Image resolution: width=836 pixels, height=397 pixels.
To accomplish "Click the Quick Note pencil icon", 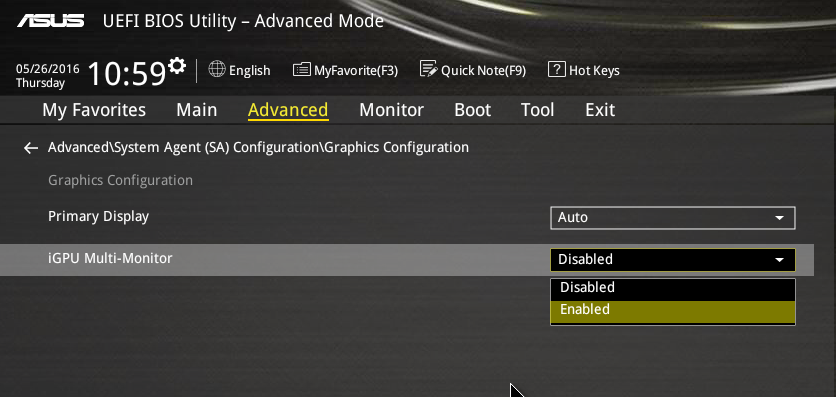I will pyautogui.click(x=428, y=69).
